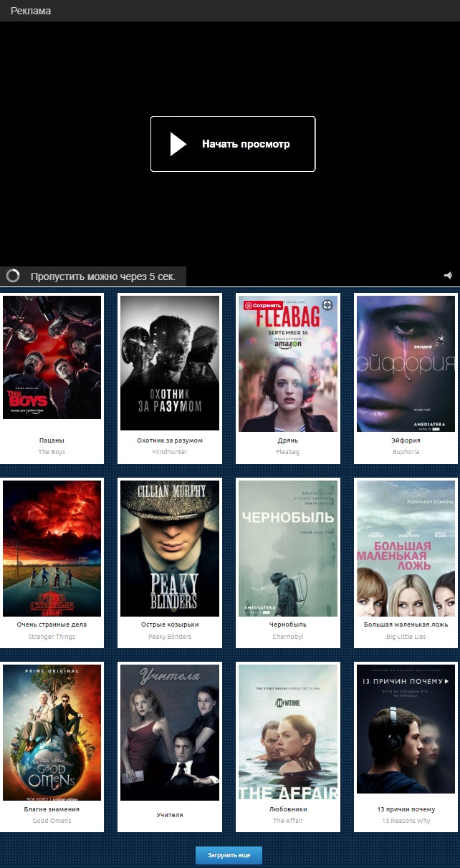460x868 pixels.
Task: Select the Euphoria poster image
Action: pos(406,364)
